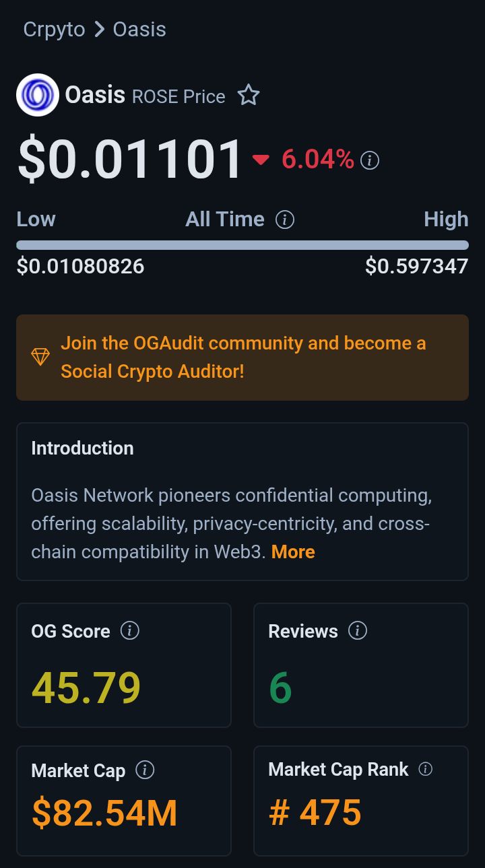Image resolution: width=485 pixels, height=868 pixels.
Task: Select the Oasis breadcrumb item
Action: click(x=139, y=30)
